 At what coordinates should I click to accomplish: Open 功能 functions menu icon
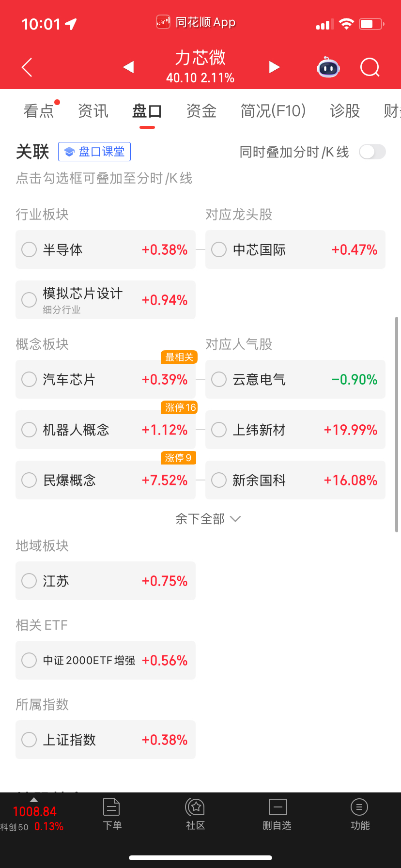point(359,814)
